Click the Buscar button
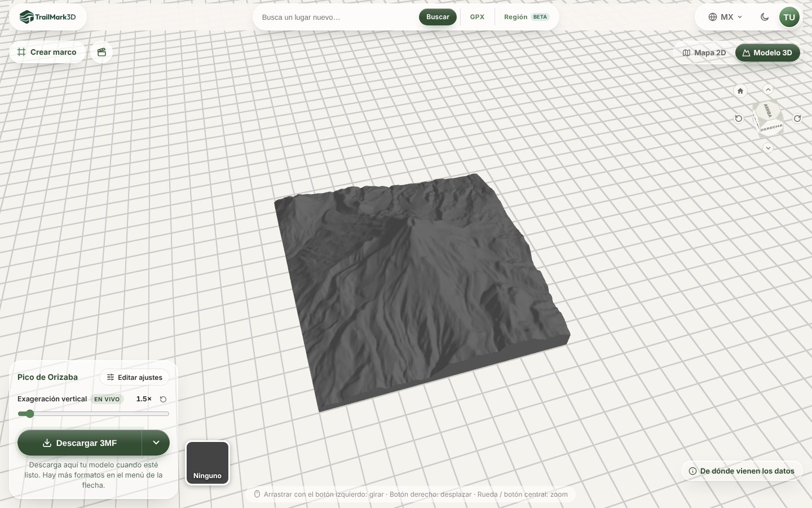Screen dimensions: 812x508 (x=438, y=17)
